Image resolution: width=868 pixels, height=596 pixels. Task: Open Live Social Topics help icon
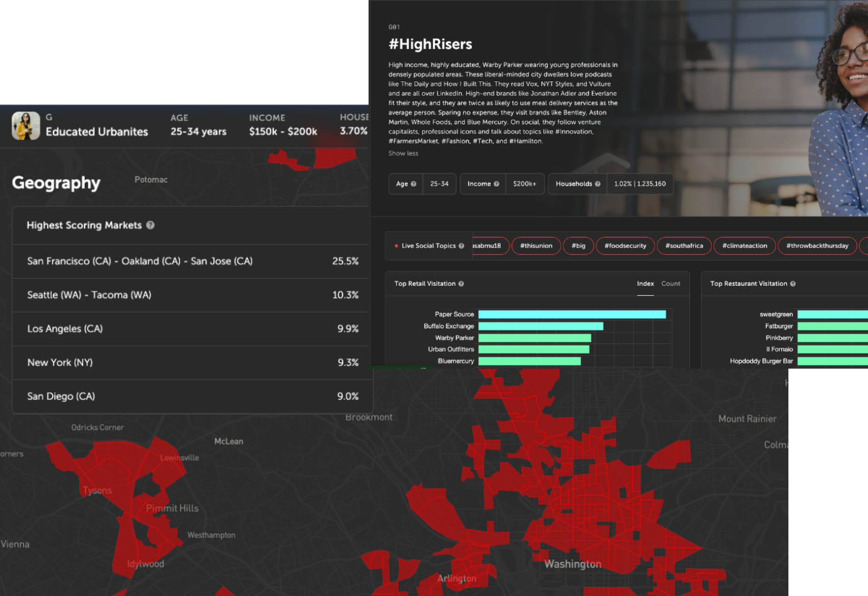(461, 246)
